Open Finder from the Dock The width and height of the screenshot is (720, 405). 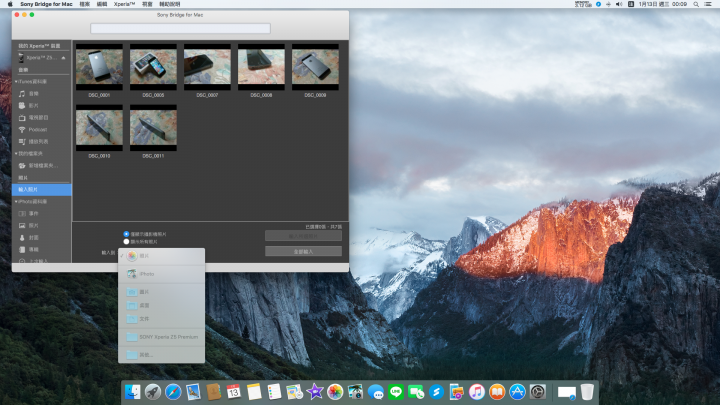click(x=133, y=392)
